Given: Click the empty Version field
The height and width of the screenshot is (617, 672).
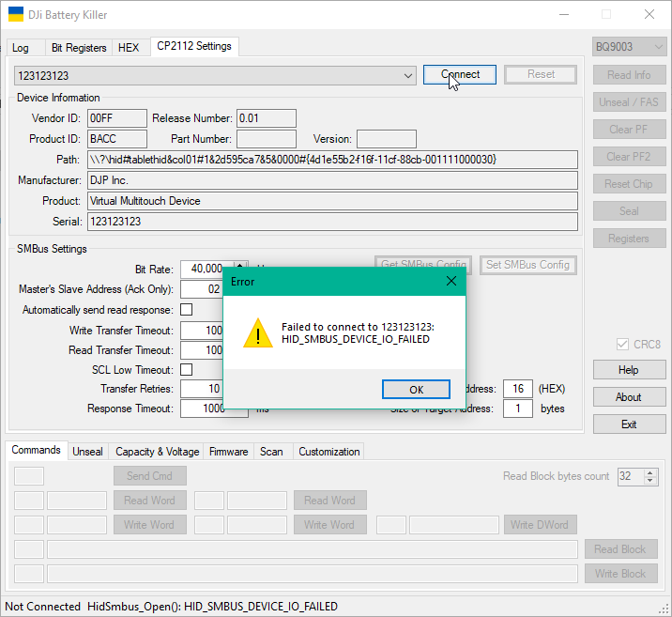Looking at the screenshot, I should click(x=386, y=139).
